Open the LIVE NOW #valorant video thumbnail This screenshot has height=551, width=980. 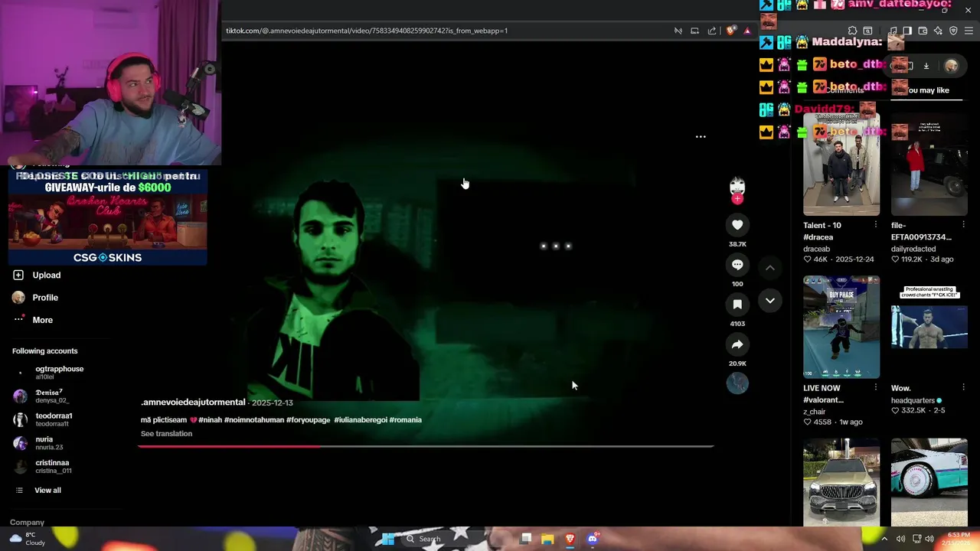[841, 328]
